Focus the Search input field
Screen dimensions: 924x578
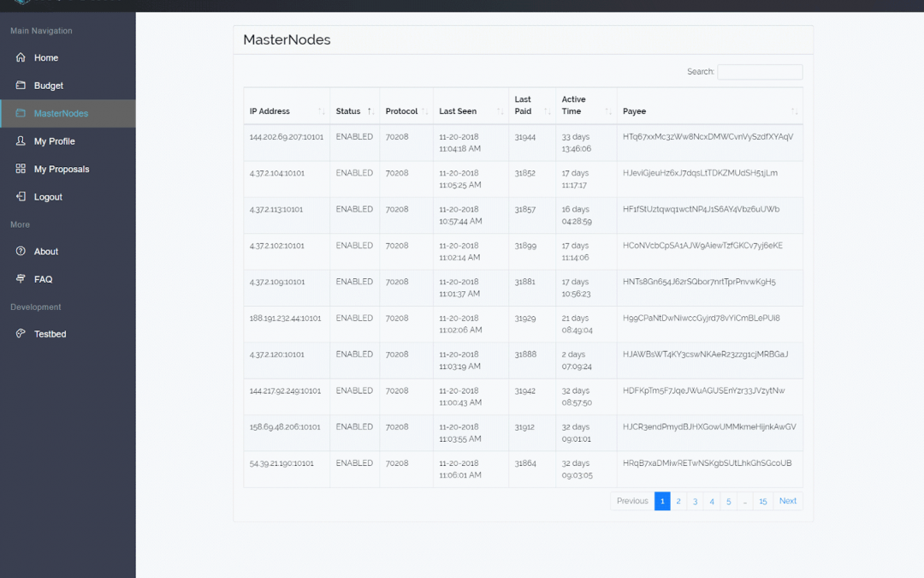759,72
